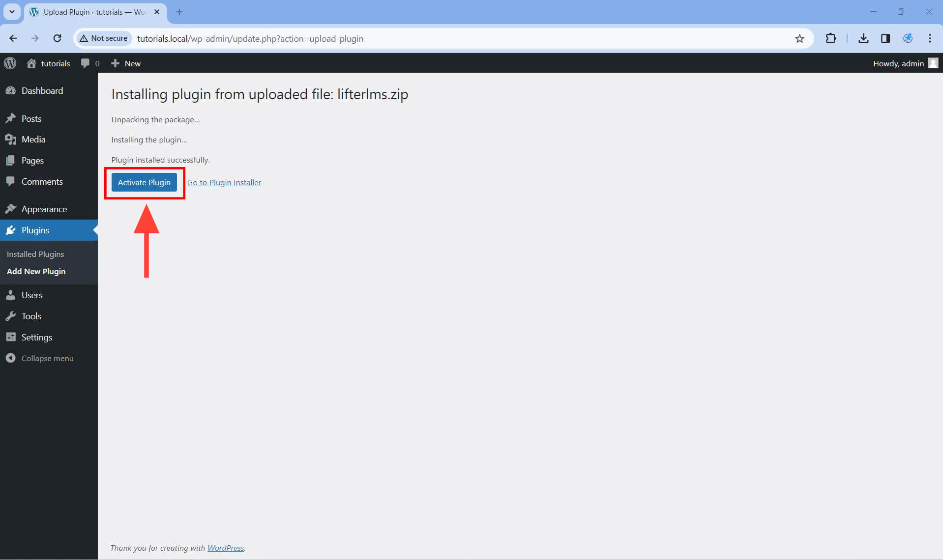This screenshot has height=560, width=943.
Task: Collapse the admin sidebar menu
Action: 11,358
